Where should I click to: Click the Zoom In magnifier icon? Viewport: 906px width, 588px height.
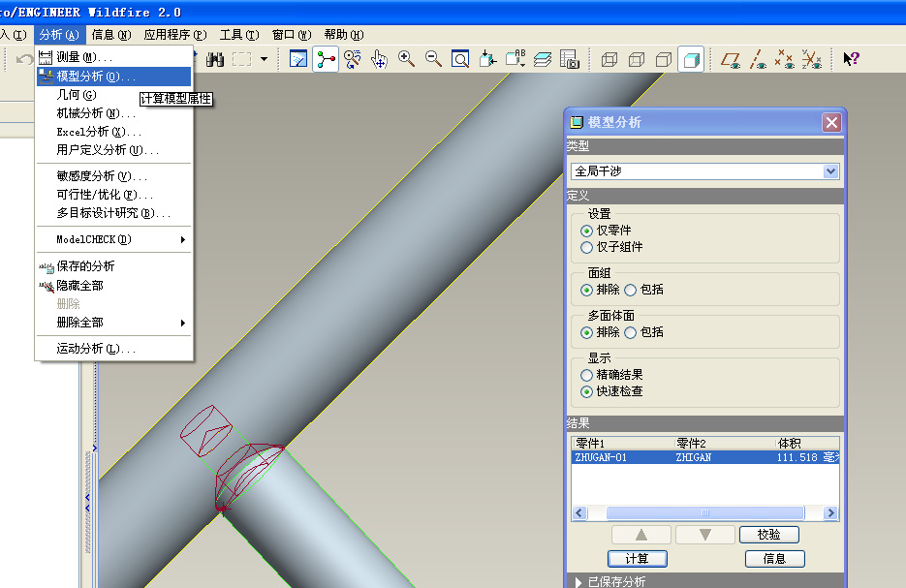pos(406,58)
